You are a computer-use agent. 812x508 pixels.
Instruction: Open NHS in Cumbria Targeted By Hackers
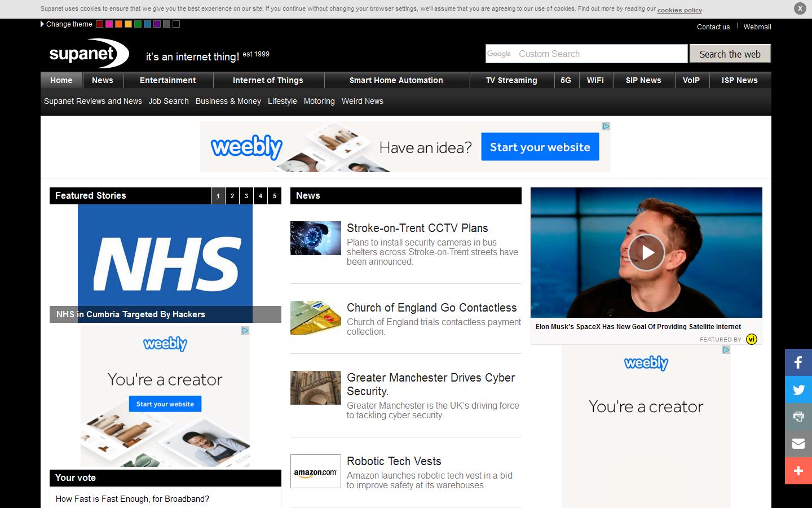click(x=131, y=314)
